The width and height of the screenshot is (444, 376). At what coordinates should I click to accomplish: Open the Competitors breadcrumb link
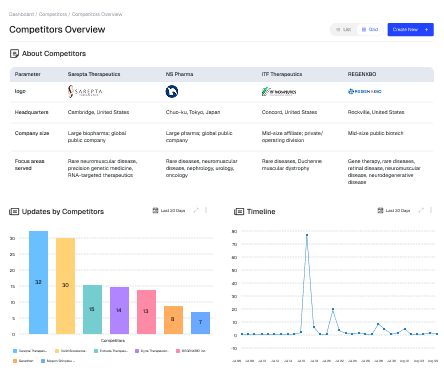[53, 14]
